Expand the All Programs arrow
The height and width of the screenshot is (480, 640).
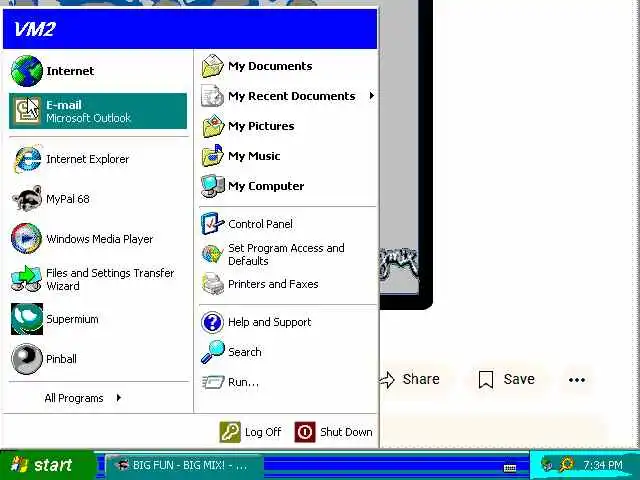[119, 398]
